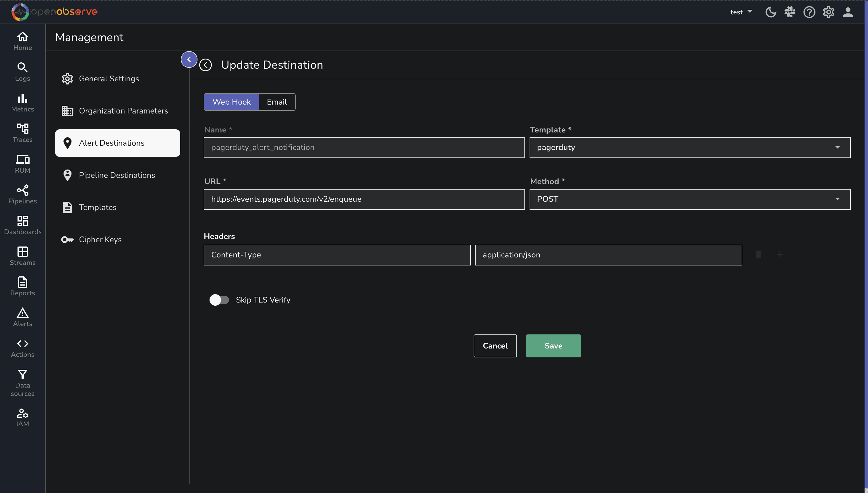Click the back arrow beside Update Destination
This screenshot has width=868, height=493.
click(x=205, y=65)
